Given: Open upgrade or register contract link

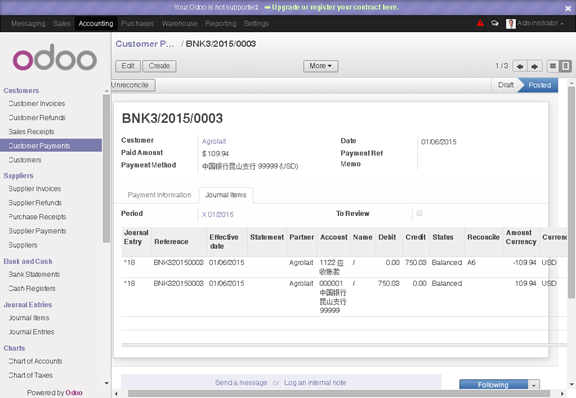Looking at the screenshot, I should [332, 7].
